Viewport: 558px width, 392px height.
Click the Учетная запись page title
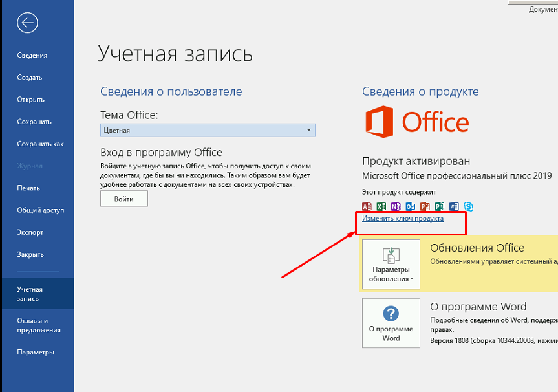coord(175,54)
